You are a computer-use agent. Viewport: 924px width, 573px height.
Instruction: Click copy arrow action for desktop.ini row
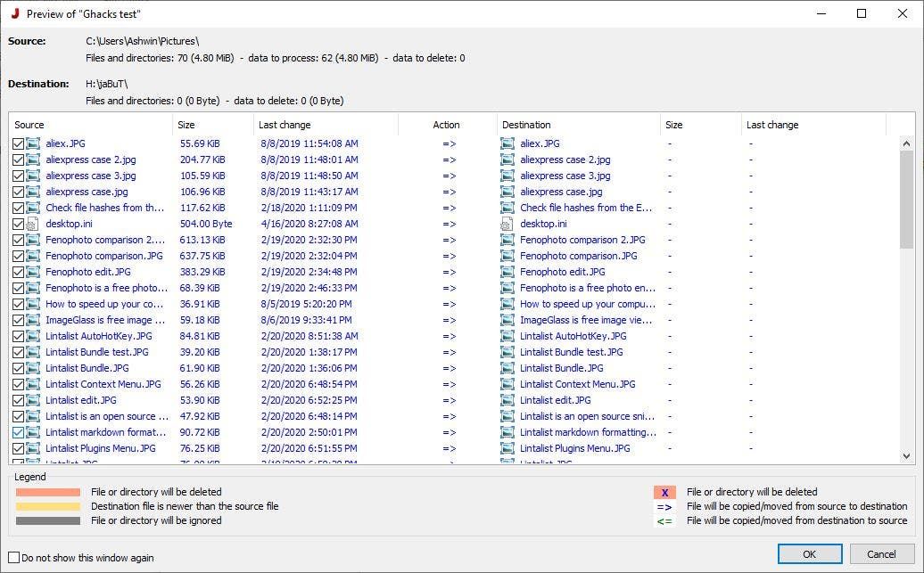(x=449, y=224)
